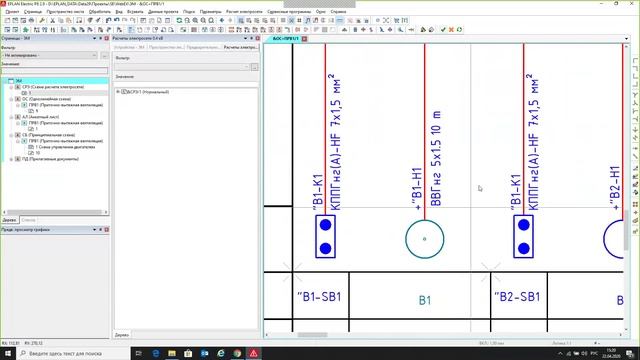Open the Страницы - ЭМ panel dropdown arrow
The image size is (640, 360).
[94, 38]
